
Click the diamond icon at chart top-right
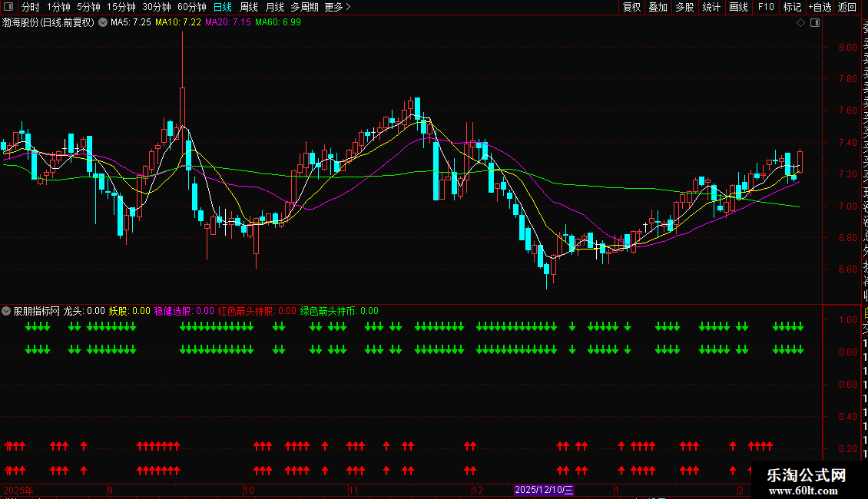pos(800,23)
